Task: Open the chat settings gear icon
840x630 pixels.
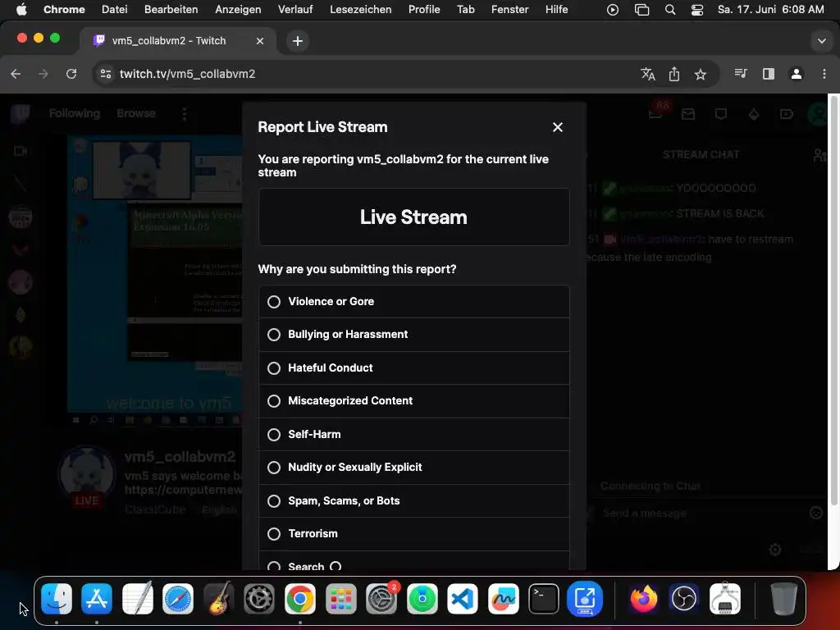Action: pos(774,550)
